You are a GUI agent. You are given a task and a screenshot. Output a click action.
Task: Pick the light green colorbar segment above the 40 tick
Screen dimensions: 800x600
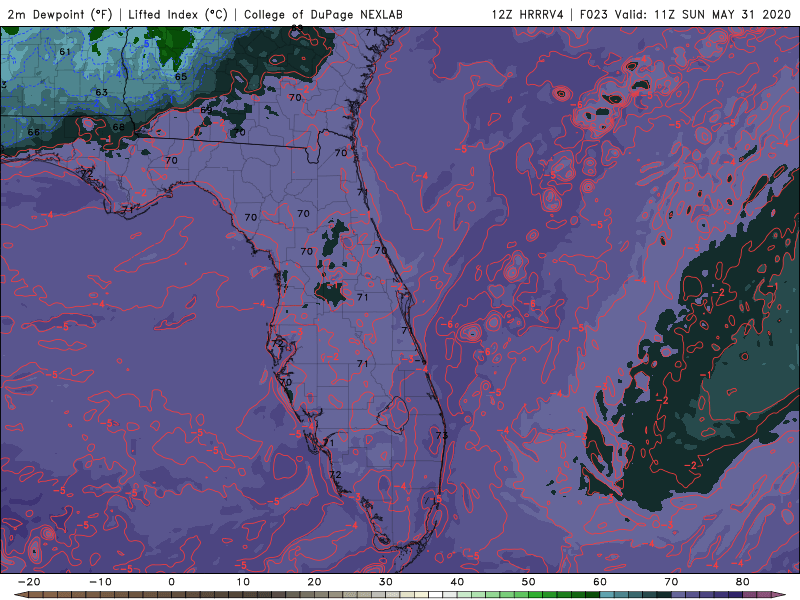464,595
